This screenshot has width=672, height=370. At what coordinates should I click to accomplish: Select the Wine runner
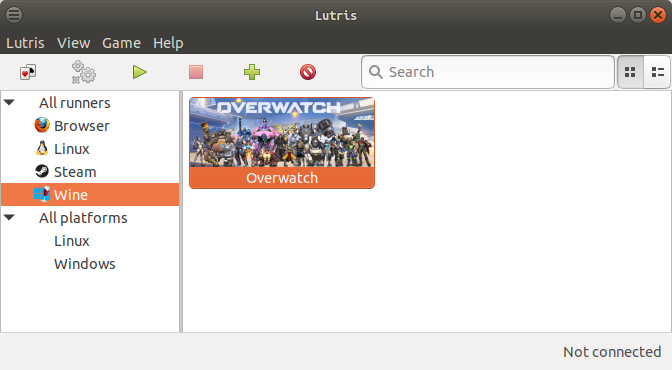[x=90, y=195]
